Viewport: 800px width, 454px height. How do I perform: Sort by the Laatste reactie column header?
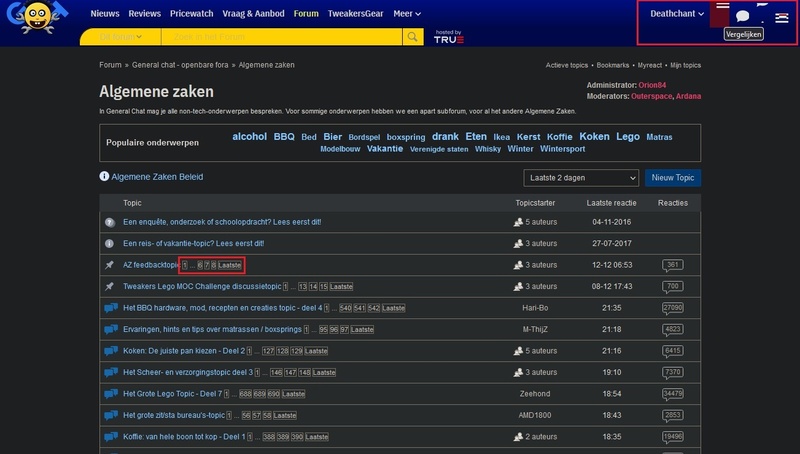[x=611, y=203]
